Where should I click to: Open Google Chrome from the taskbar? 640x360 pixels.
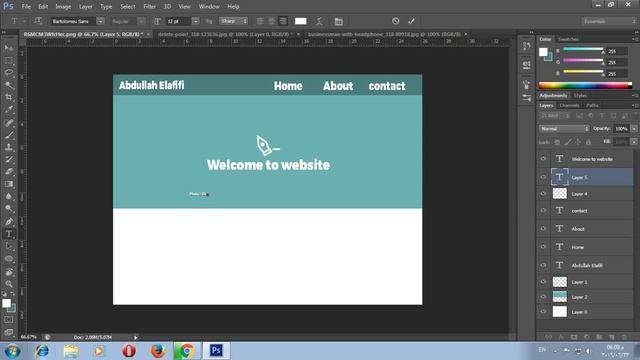(187, 351)
